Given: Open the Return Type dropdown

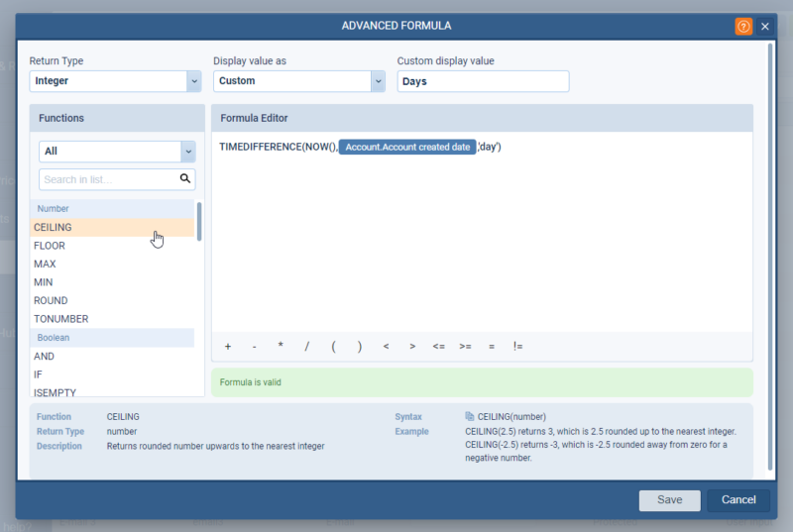Looking at the screenshot, I should [193, 81].
